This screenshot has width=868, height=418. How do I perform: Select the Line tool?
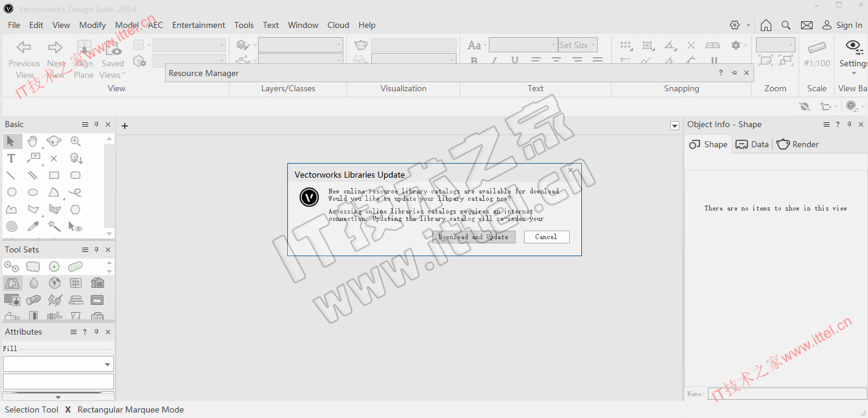[x=11, y=175]
